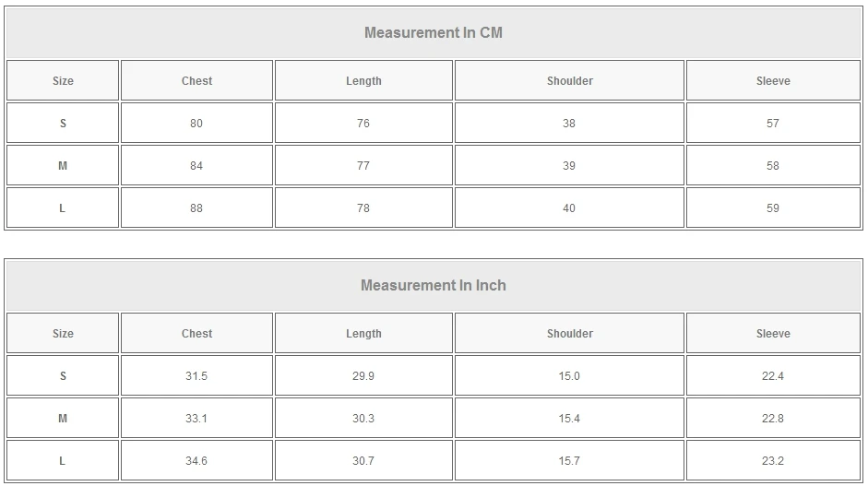Select the size L row label in the Inch table
868x486 pixels.
[63, 461]
